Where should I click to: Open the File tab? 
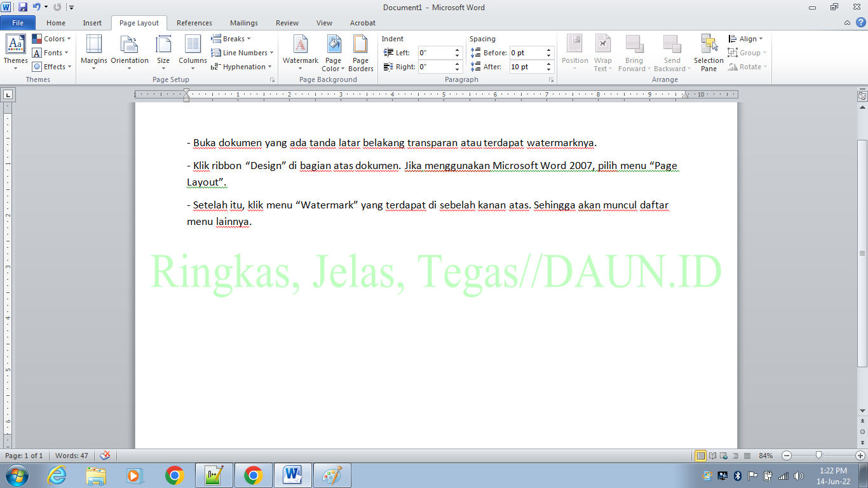(x=18, y=23)
